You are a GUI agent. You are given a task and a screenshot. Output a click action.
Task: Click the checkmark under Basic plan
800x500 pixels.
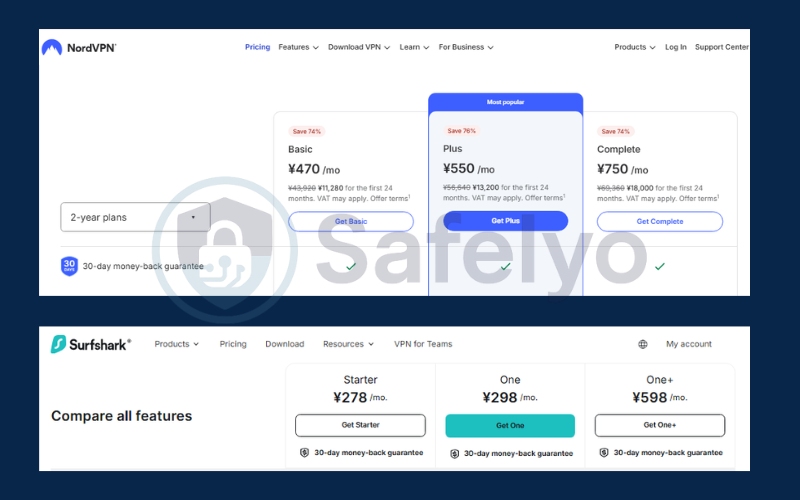(351, 266)
